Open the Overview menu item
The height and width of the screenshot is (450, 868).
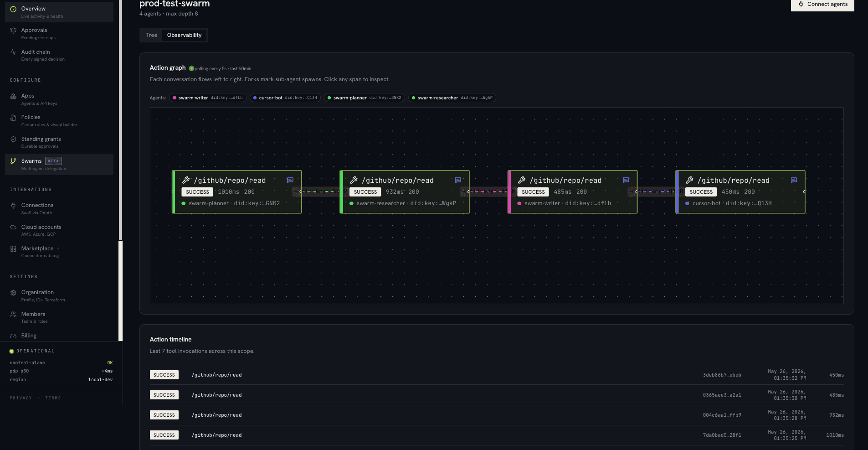pyautogui.click(x=59, y=12)
